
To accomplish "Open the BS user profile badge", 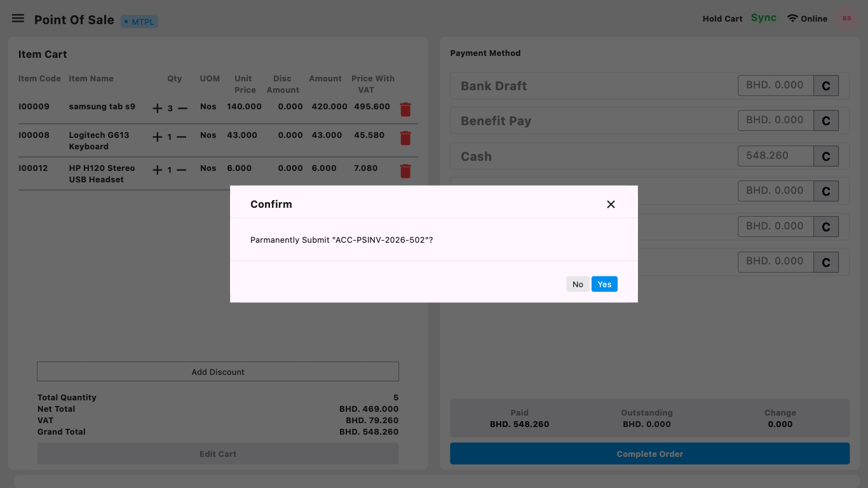I will coord(846,18).
